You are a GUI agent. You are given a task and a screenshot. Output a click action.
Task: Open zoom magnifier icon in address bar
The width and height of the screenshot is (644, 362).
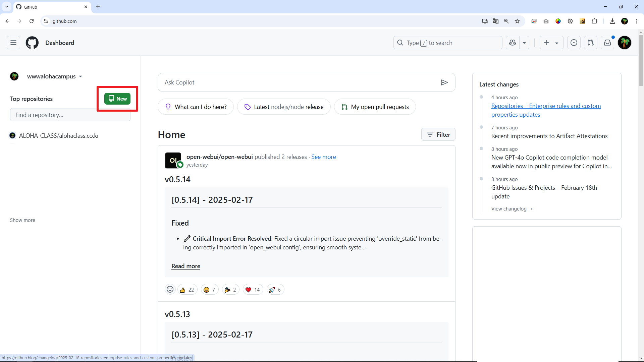click(506, 21)
